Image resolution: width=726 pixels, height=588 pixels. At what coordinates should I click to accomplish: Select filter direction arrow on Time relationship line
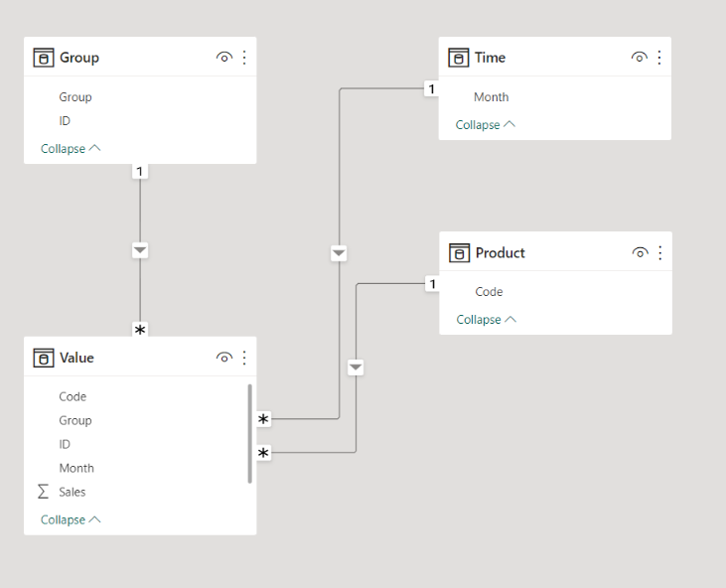pos(339,253)
